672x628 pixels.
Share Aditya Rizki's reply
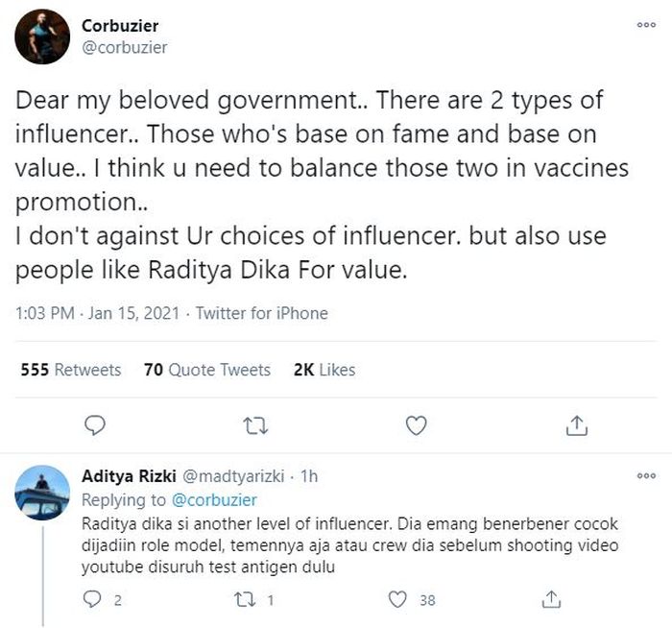point(551,599)
